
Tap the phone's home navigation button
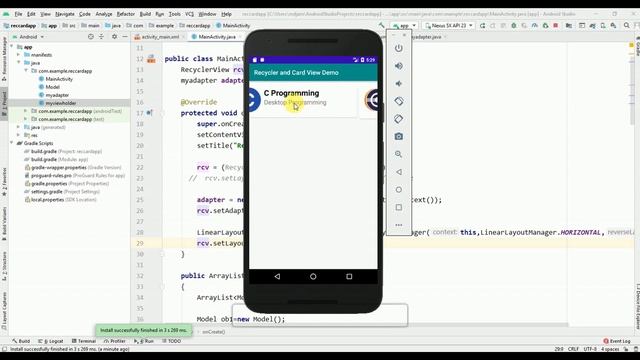point(313,276)
